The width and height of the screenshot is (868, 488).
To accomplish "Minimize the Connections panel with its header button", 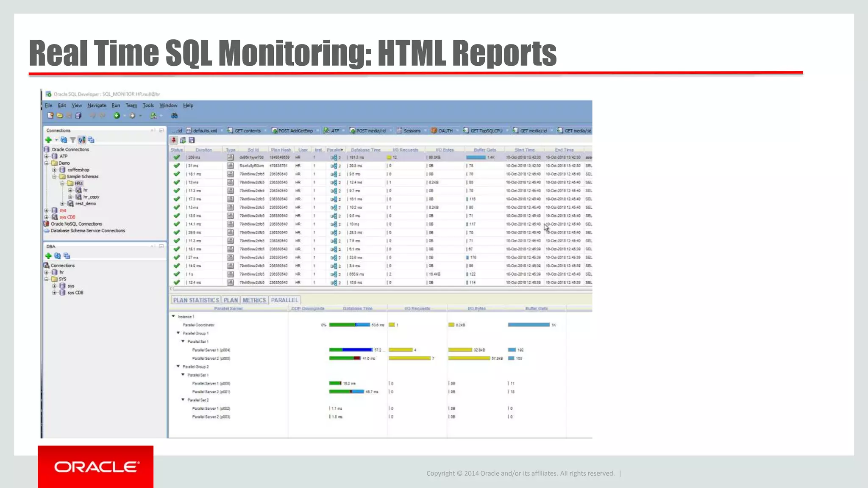I will tap(161, 130).
